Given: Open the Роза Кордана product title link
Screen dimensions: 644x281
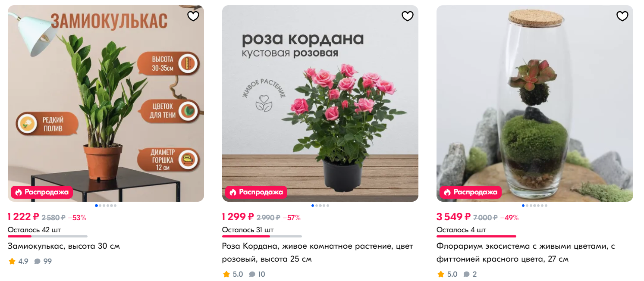Looking at the screenshot, I should (317, 253).
